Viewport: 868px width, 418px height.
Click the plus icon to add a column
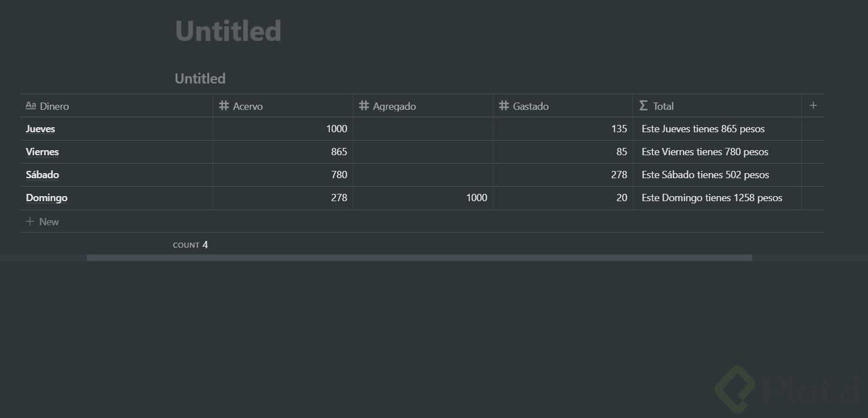813,105
